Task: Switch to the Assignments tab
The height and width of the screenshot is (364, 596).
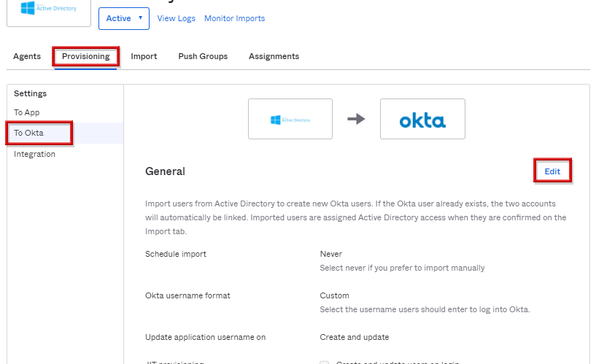Action: tap(274, 56)
